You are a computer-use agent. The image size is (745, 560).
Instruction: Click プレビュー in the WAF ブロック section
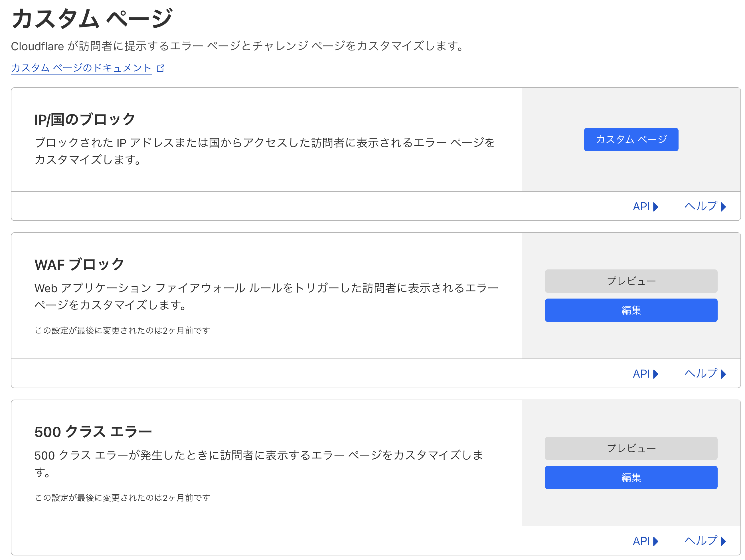tap(631, 281)
